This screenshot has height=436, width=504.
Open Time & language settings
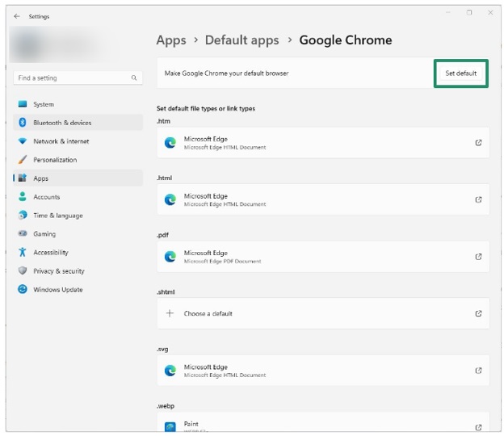tap(78, 216)
